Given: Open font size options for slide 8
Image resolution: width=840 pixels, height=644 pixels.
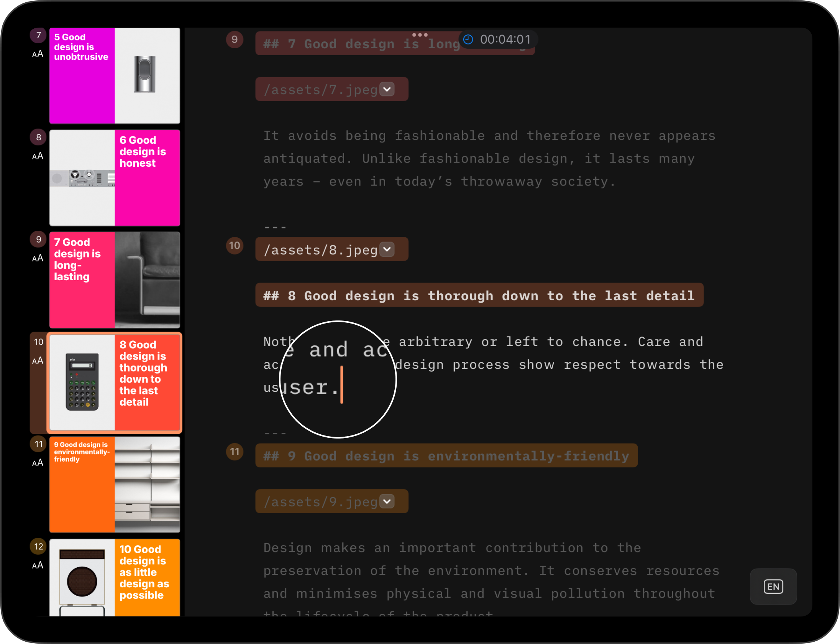Looking at the screenshot, I should [38, 156].
